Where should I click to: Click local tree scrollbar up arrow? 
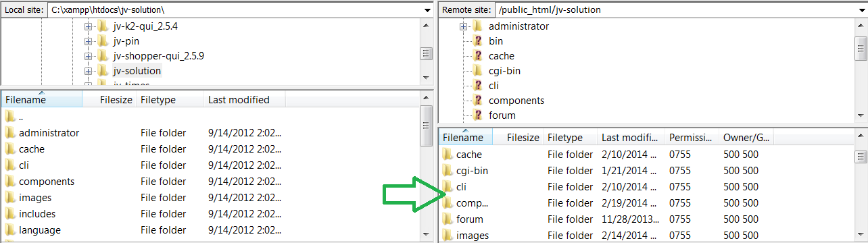pos(427,24)
